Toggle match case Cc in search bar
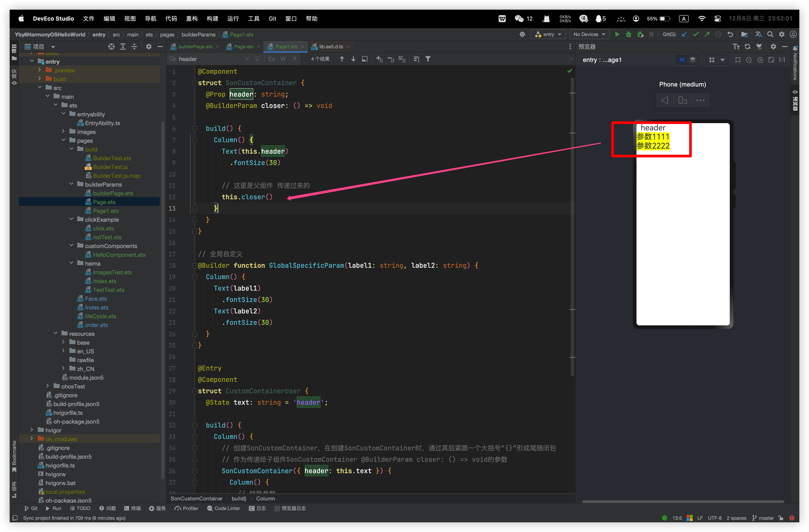Screen dimensions: 809x532 pyautogui.click(x=271, y=59)
